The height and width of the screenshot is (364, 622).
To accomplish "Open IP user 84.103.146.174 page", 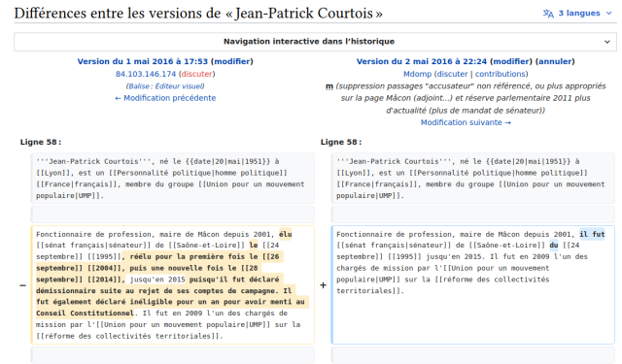I will pyautogui.click(x=146, y=74).
